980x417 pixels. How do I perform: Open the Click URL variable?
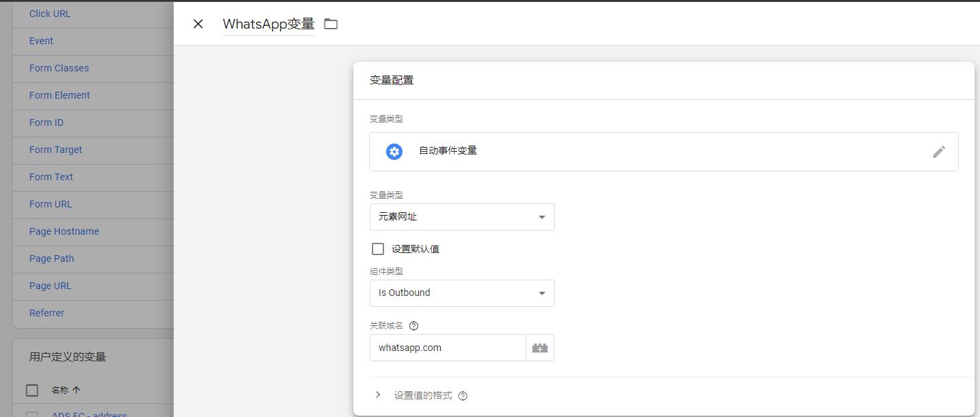click(x=50, y=14)
